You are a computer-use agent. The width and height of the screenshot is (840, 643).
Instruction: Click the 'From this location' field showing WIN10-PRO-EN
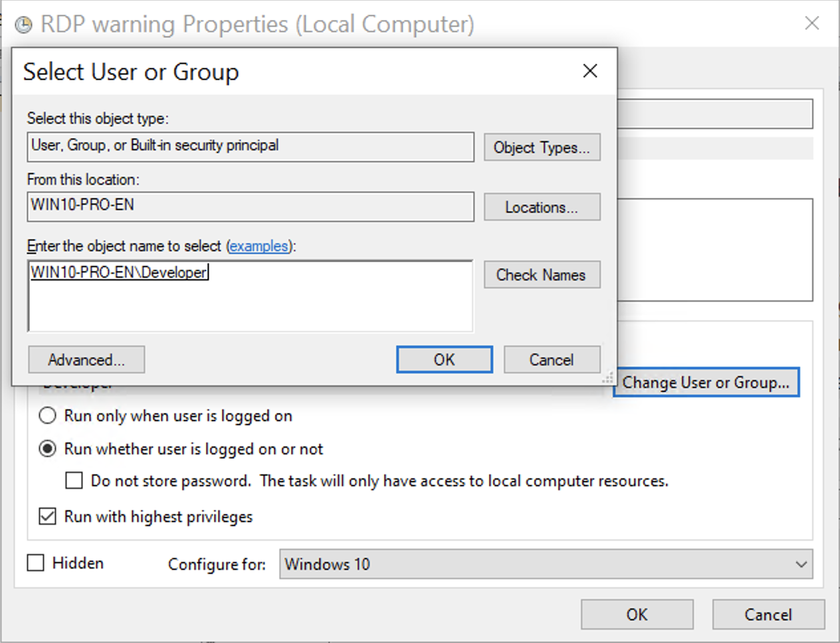pyautogui.click(x=251, y=207)
